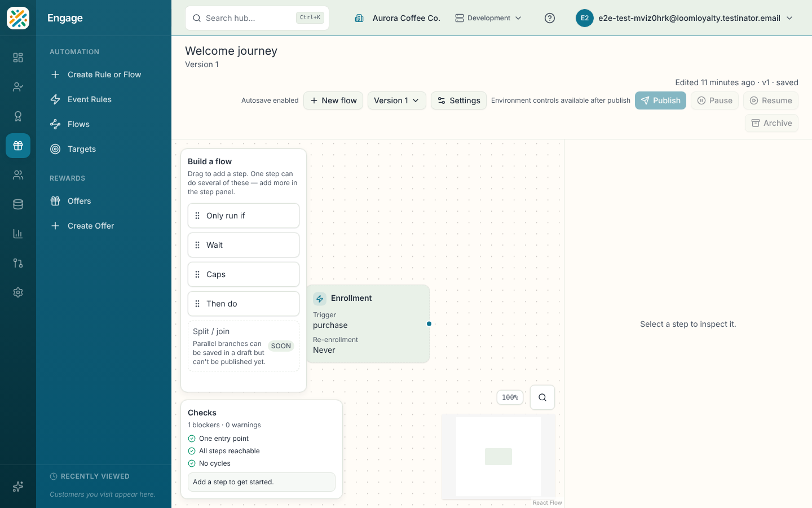Open Flows in the sidebar

104,124
